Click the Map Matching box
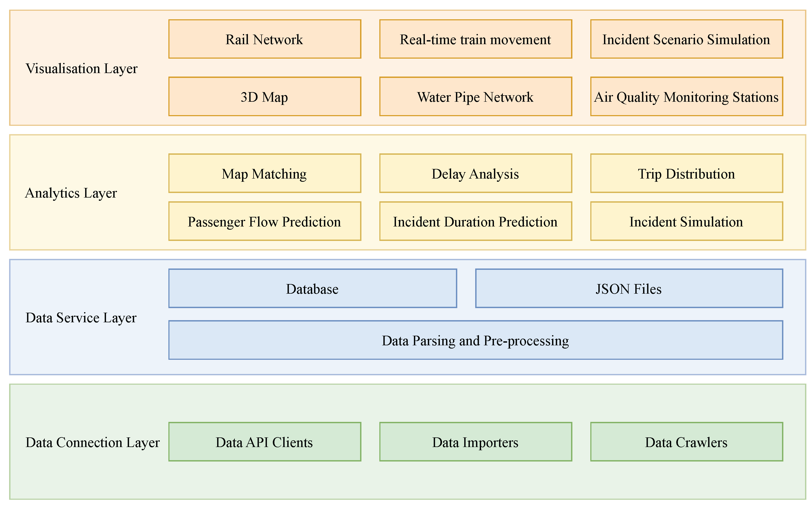 [265, 173]
